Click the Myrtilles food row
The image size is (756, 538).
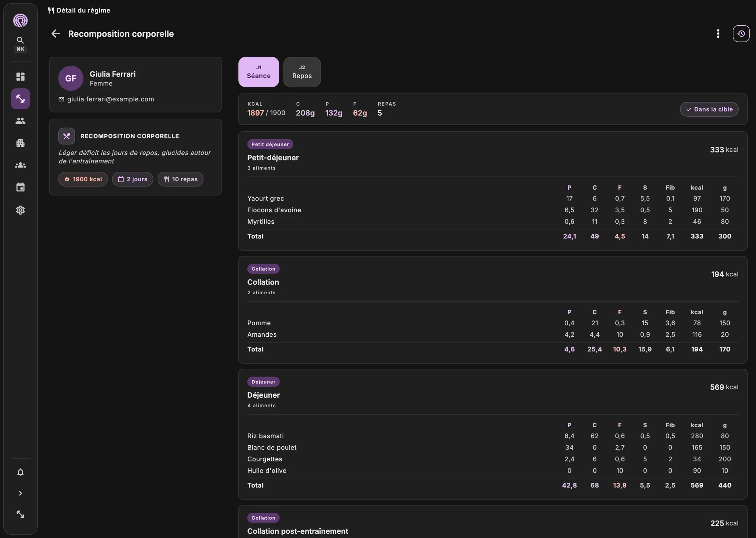[x=493, y=222]
